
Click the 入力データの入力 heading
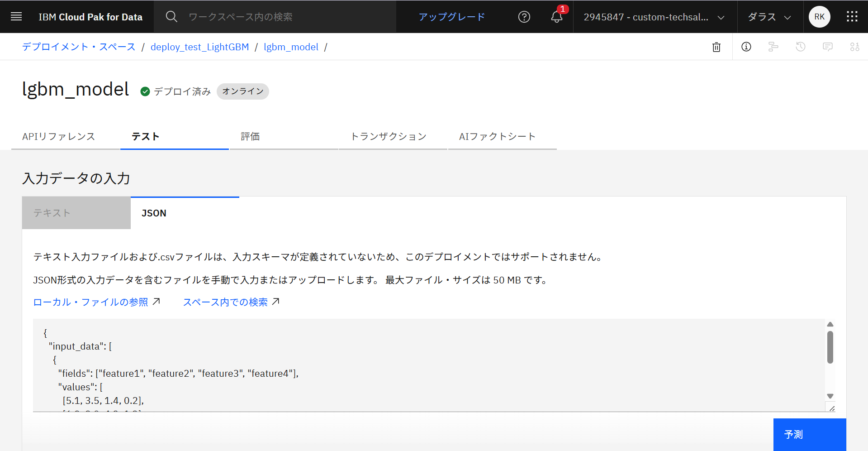76,178
